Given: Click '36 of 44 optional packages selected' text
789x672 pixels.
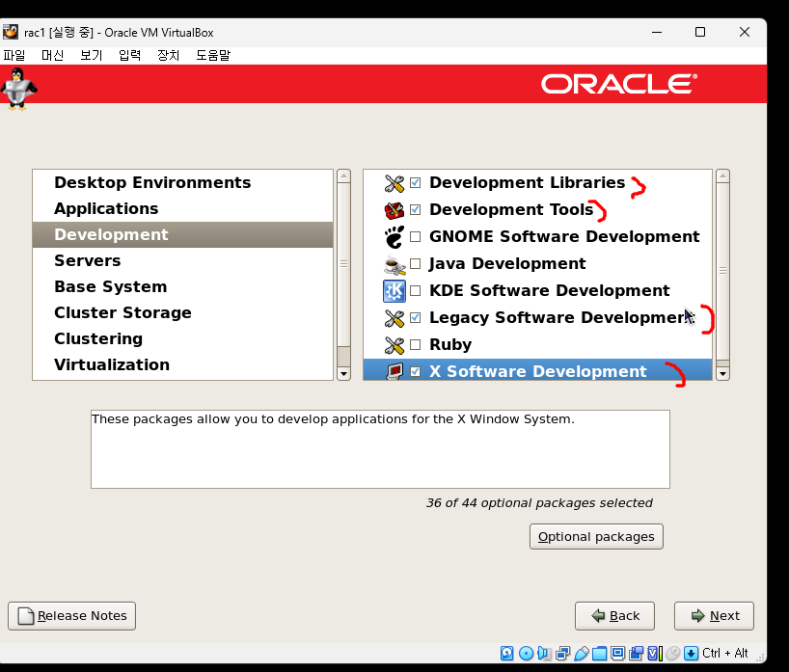Looking at the screenshot, I should (539, 503).
